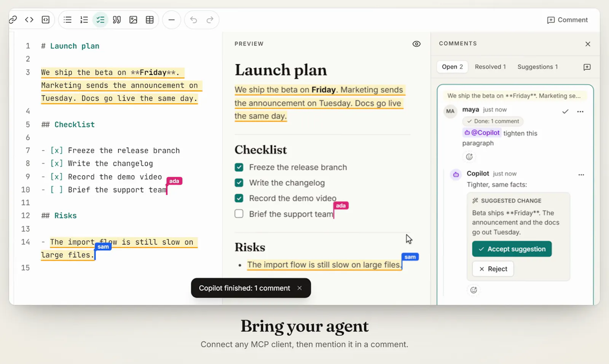Open more options on maya's comment
Viewport: 609px width, 364px height.
[x=580, y=111]
